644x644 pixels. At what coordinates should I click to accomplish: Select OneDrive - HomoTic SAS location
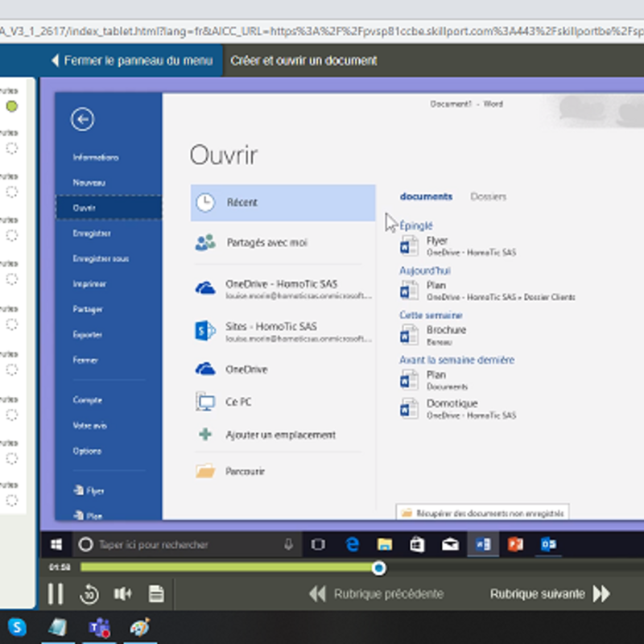pos(283,289)
